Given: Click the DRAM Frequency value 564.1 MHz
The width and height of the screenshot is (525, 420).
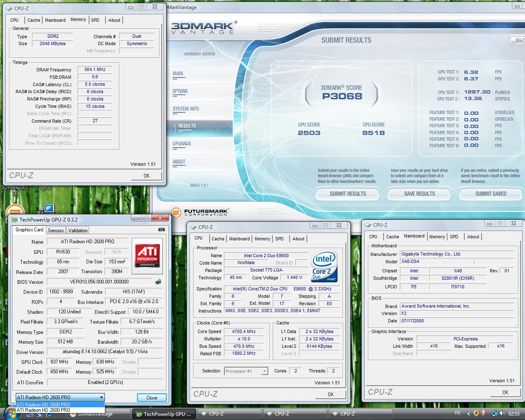Looking at the screenshot, I should coord(95,69).
